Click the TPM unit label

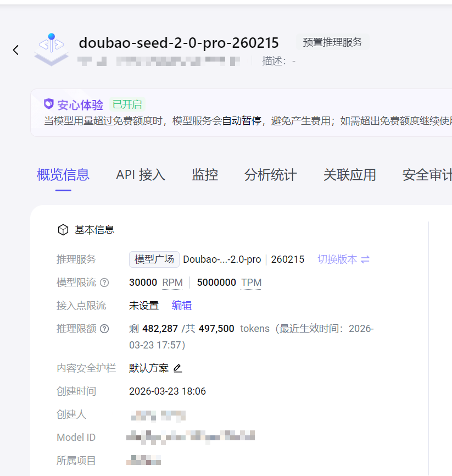click(251, 283)
